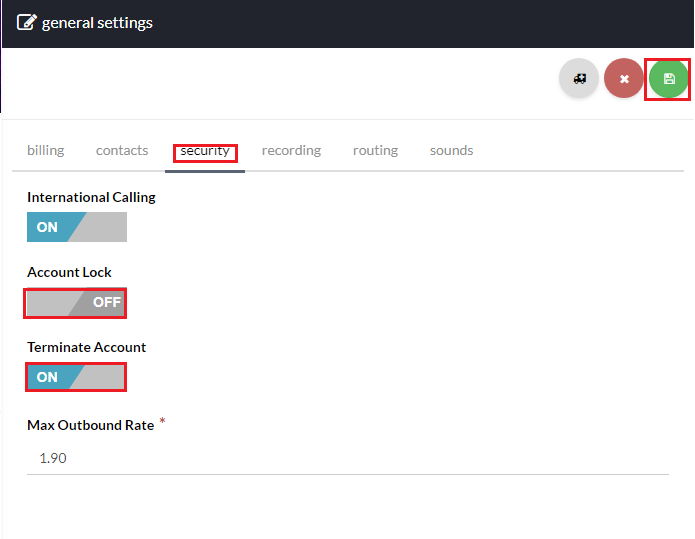Turn off the Terminate Account switch
The height and width of the screenshot is (539, 695).
coord(76,377)
